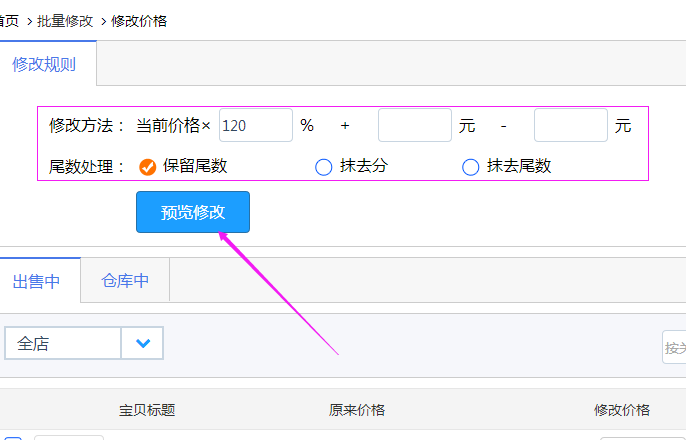Viewport: 686px width, 440px height.
Task: Switch to the 仓库中 tab
Action: pyautogui.click(x=125, y=281)
